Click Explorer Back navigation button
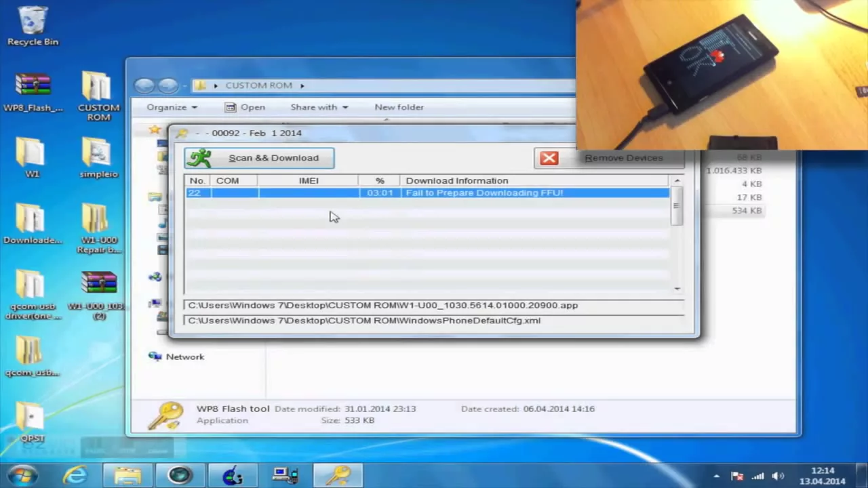 coord(144,85)
